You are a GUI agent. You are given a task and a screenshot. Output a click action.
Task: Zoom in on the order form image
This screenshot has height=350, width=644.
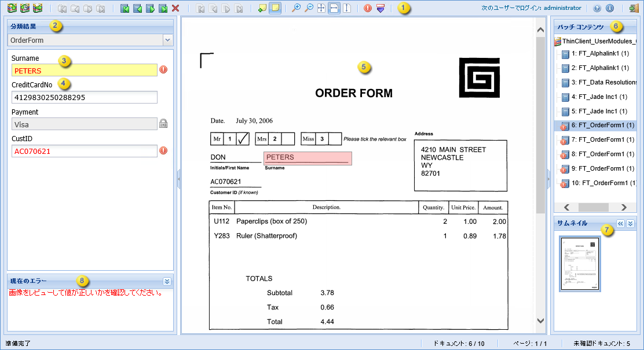(298, 8)
